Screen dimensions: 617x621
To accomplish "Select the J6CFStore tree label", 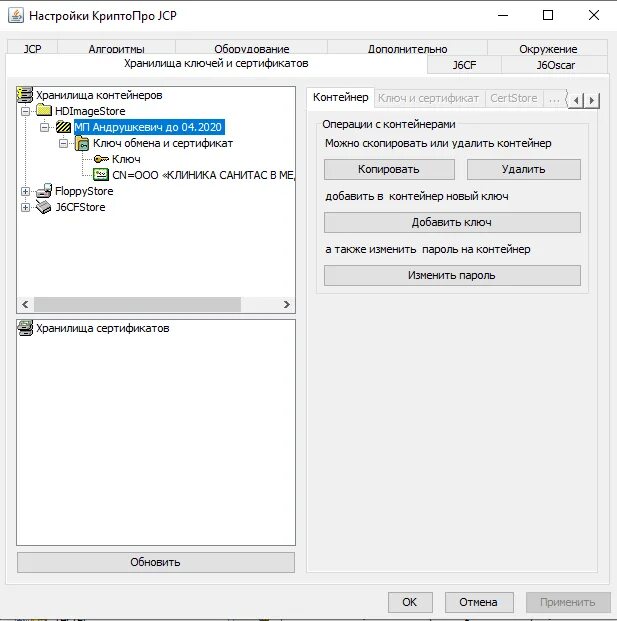I will click(x=80, y=207).
